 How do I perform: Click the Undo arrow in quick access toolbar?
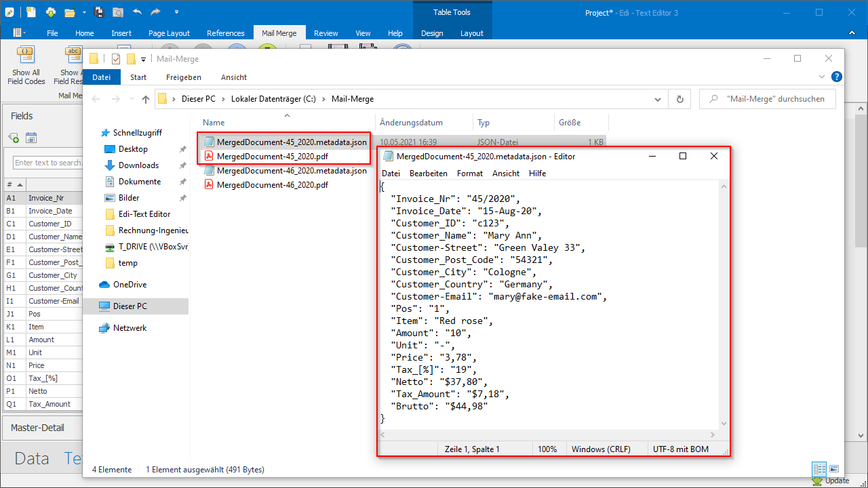pos(138,12)
